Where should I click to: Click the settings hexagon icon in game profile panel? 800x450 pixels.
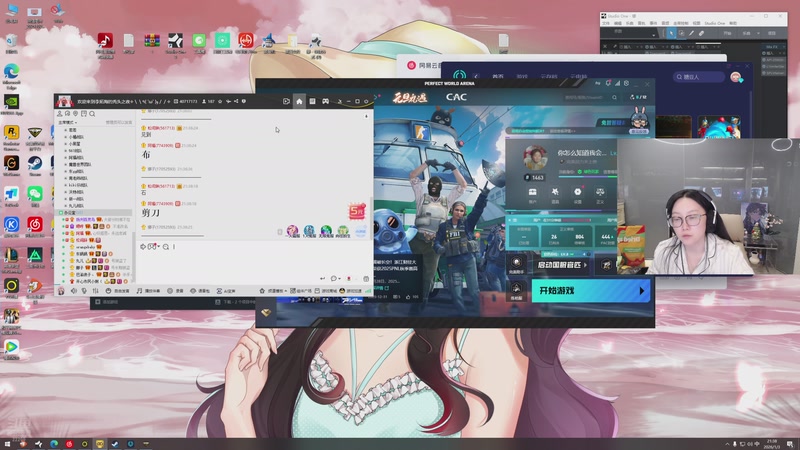pos(578,192)
